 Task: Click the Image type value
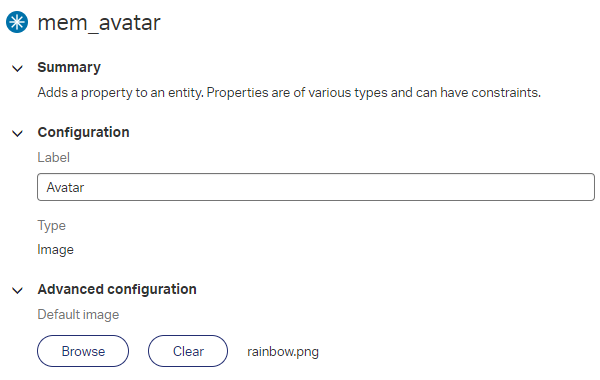(x=55, y=250)
